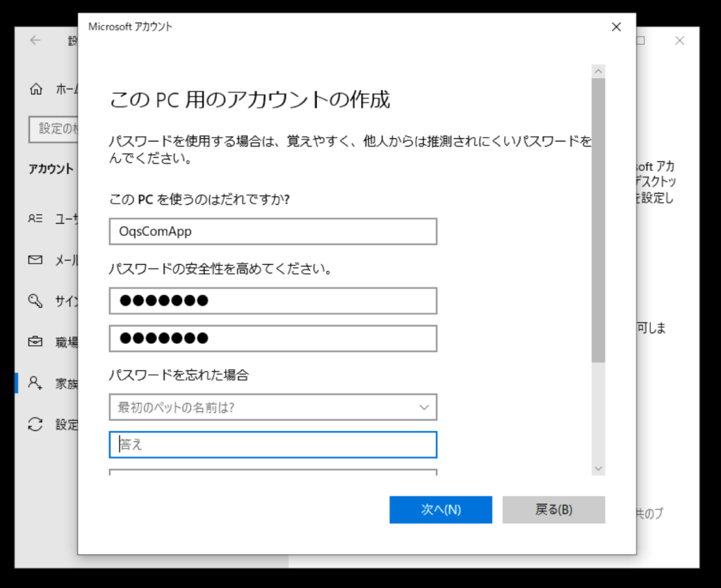Click the family and other users icon
The width and height of the screenshot is (721, 588).
(35, 382)
